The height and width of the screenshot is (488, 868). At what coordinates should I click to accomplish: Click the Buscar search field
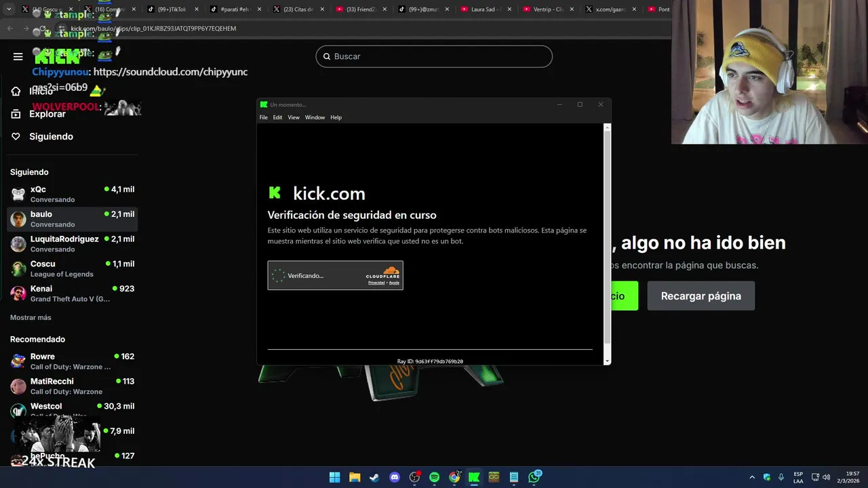tap(434, 56)
